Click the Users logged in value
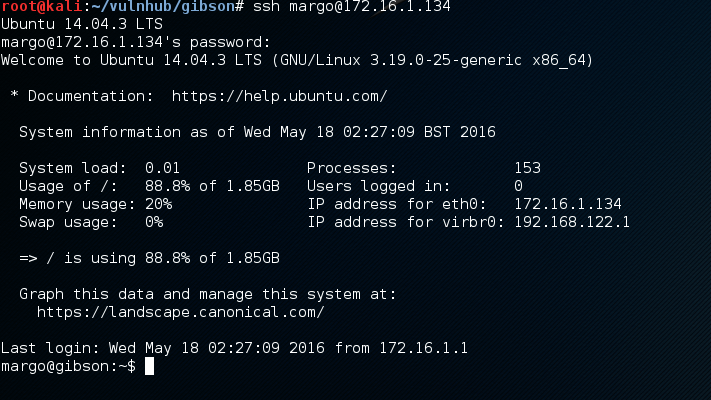Screen dimensions: 711x400 (x=518, y=186)
